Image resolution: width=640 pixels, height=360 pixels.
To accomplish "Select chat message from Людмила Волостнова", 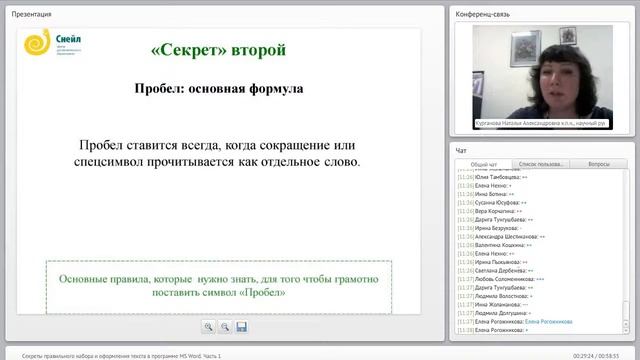I will coord(495,296).
